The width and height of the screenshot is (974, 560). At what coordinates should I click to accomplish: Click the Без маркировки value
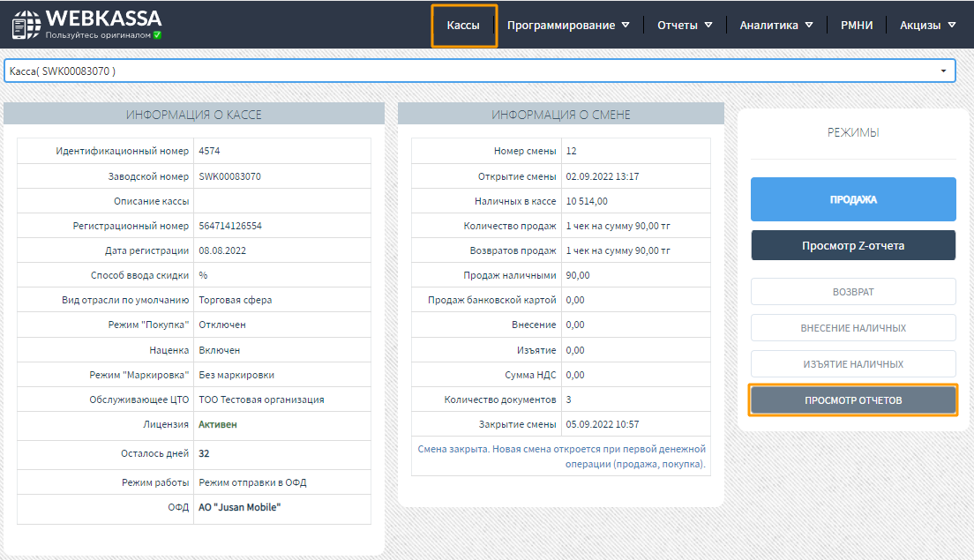coord(236,375)
